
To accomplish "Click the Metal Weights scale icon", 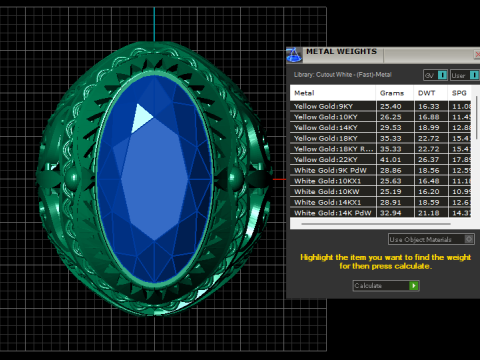I will pyautogui.click(x=294, y=55).
